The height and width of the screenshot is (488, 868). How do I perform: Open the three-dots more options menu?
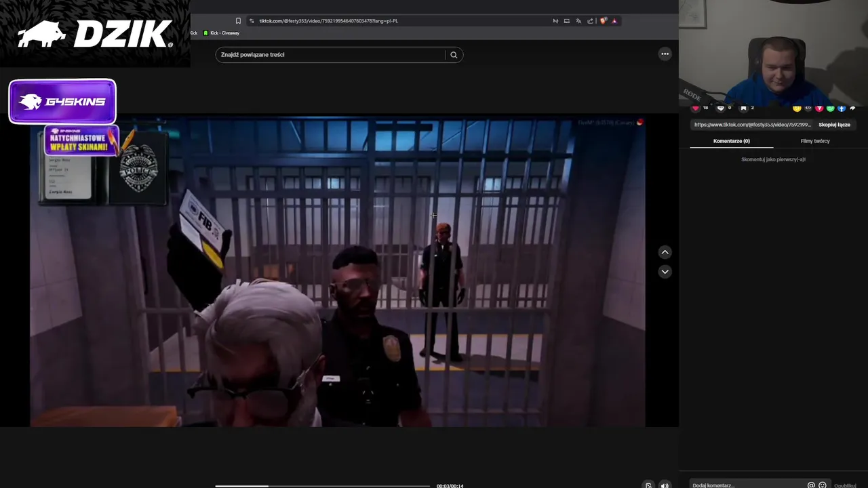point(665,54)
